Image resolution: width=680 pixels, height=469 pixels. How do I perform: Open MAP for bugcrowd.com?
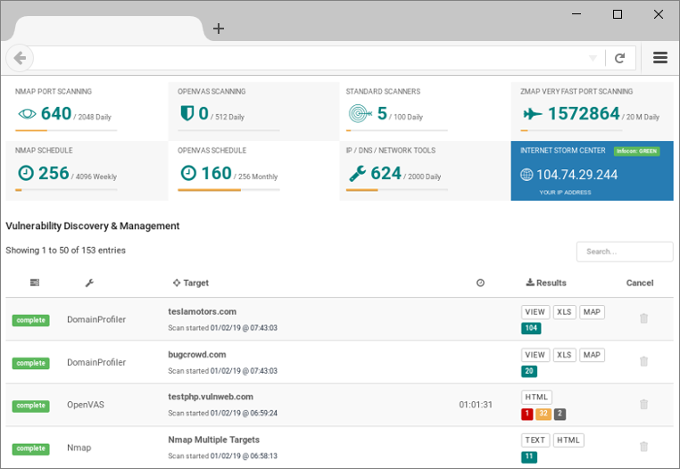(592, 355)
